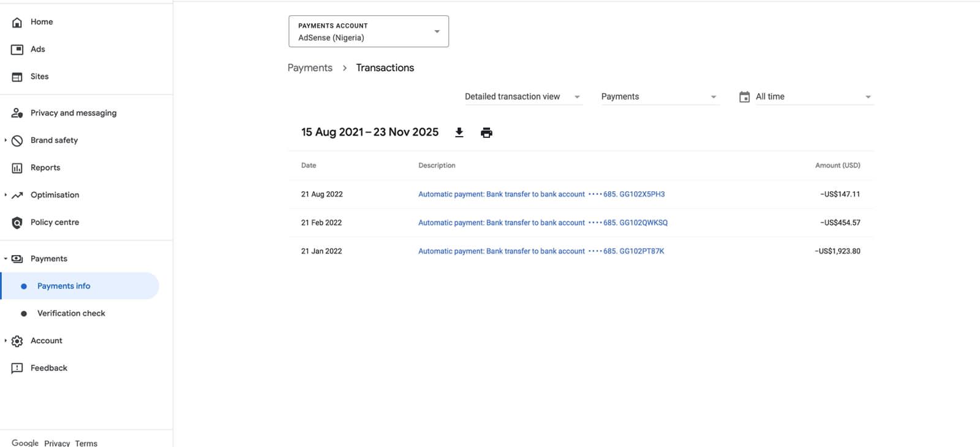Click Payments breadcrumb link
The height and width of the screenshot is (447, 980).
pyautogui.click(x=310, y=68)
